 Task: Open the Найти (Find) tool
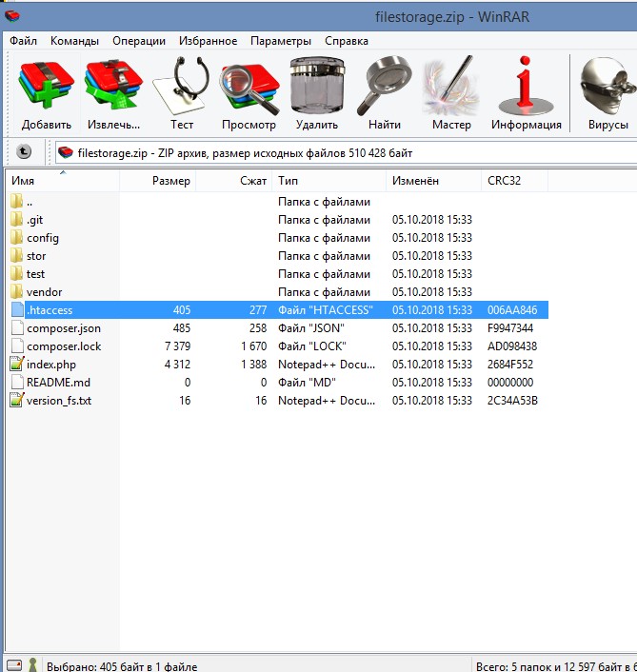385,85
